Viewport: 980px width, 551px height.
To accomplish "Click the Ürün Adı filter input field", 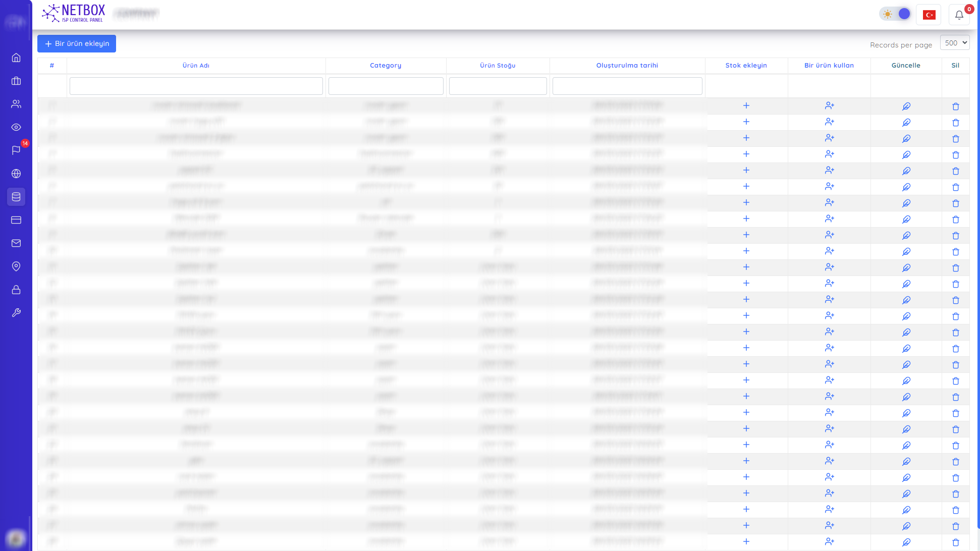I will pos(196,86).
